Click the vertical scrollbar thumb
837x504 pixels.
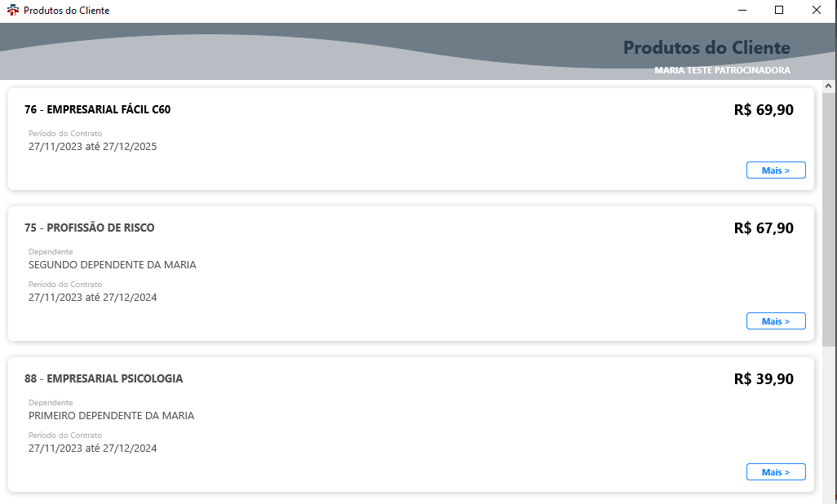(x=829, y=219)
